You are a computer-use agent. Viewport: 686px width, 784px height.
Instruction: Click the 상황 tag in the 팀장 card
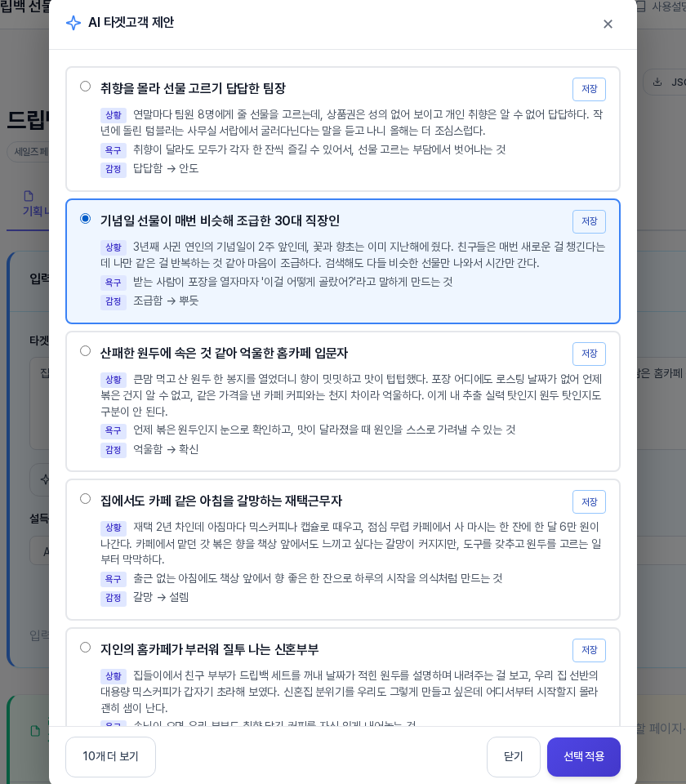[114, 115]
